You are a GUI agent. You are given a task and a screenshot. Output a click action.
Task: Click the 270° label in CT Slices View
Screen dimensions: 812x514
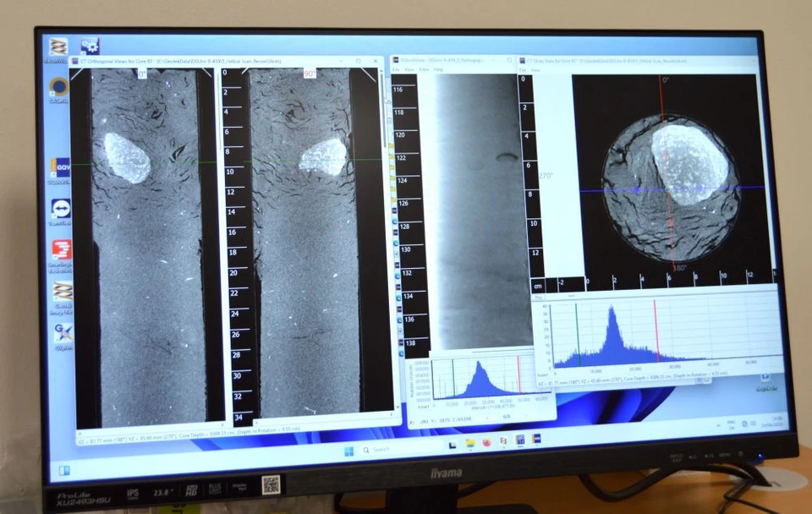546,176
